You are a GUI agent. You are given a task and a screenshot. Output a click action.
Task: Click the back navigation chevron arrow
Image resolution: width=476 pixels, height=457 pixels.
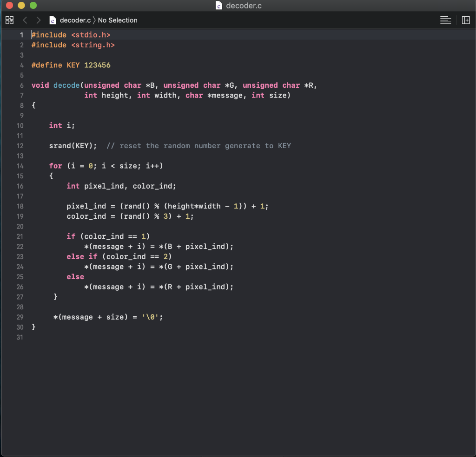(25, 20)
